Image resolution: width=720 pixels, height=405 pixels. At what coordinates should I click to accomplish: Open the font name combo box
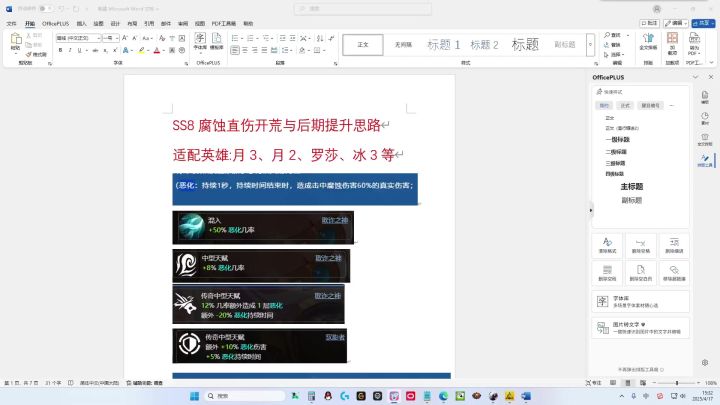pos(79,38)
